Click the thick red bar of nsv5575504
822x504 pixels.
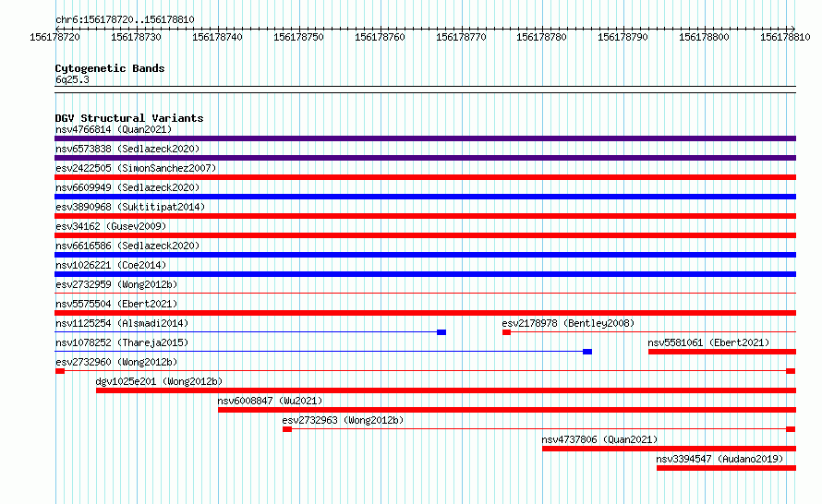pos(425,313)
